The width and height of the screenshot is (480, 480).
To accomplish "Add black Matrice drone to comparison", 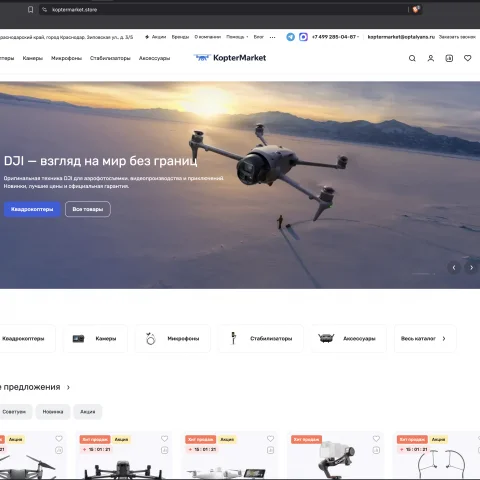I will 164,450.
